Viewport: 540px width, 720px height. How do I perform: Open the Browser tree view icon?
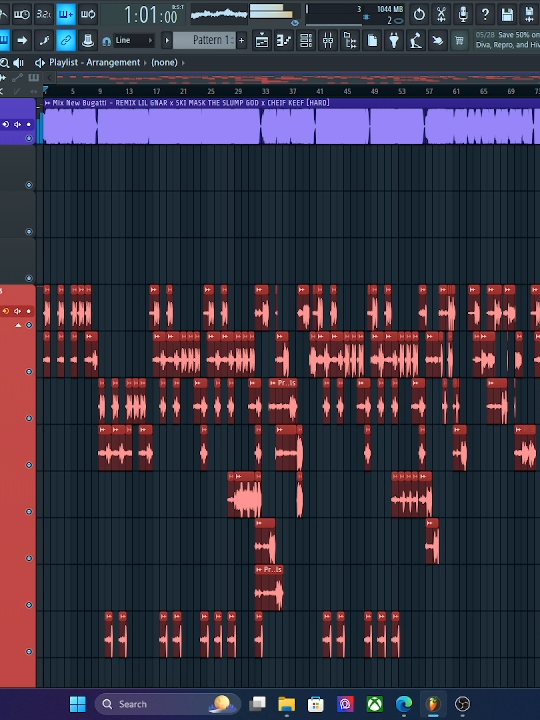tap(349, 40)
